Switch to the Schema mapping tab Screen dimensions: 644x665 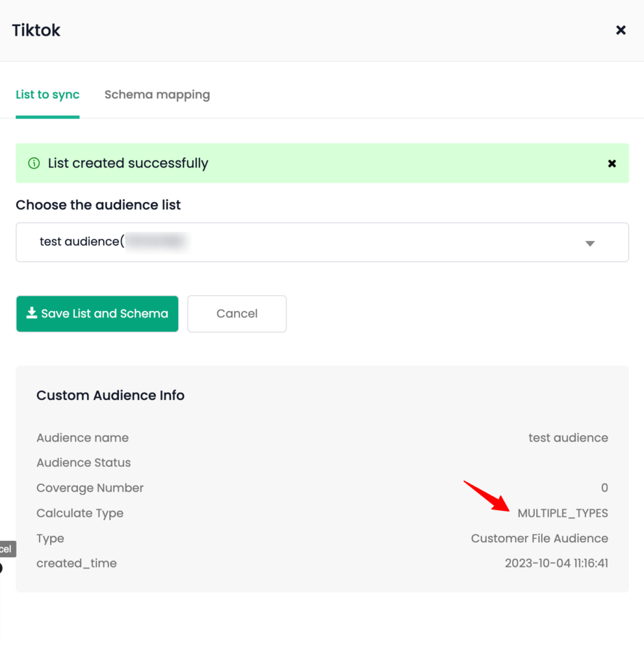point(157,95)
